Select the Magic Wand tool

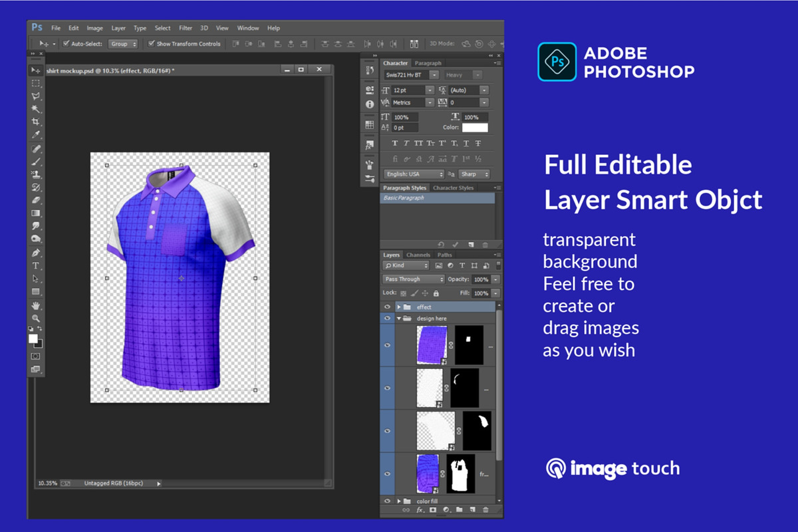click(x=36, y=109)
